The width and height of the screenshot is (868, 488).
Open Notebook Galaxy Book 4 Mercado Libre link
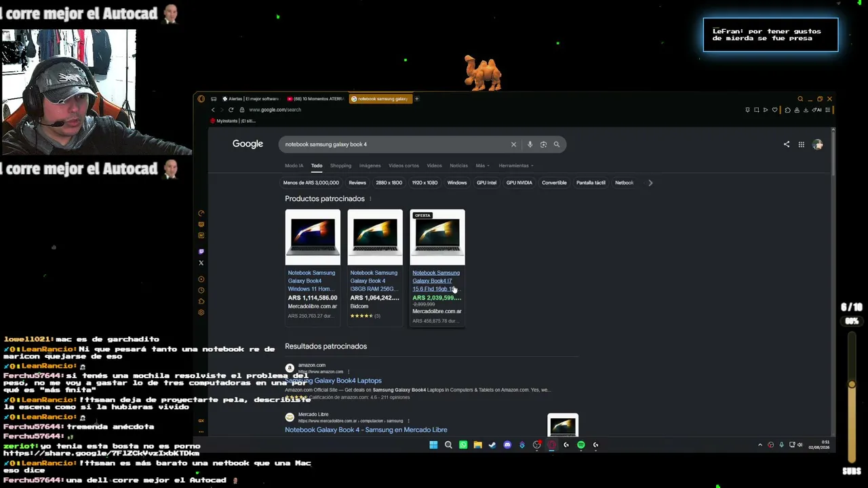point(366,430)
